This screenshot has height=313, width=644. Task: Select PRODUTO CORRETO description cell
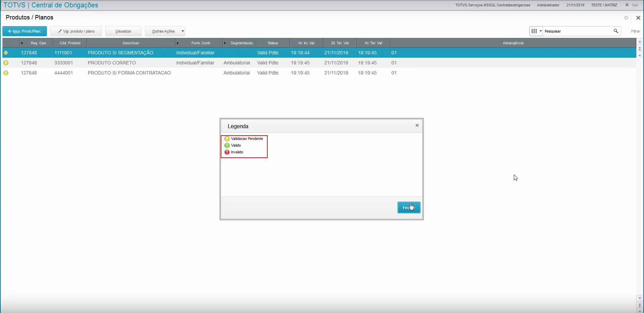112,63
